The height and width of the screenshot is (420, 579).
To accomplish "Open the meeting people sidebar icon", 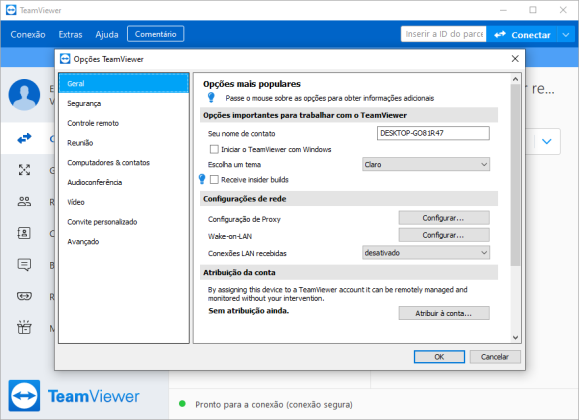I will 24,201.
